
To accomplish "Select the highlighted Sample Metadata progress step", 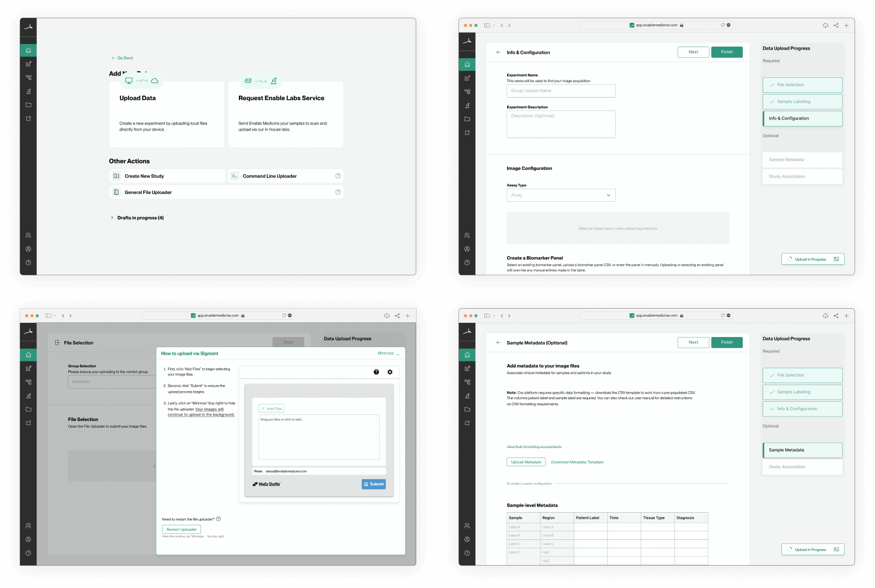I will coord(803,450).
